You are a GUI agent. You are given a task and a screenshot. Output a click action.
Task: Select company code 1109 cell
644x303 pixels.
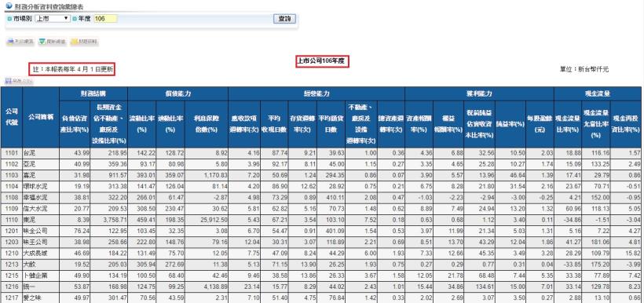pyautogui.click(x=12, y=208)
